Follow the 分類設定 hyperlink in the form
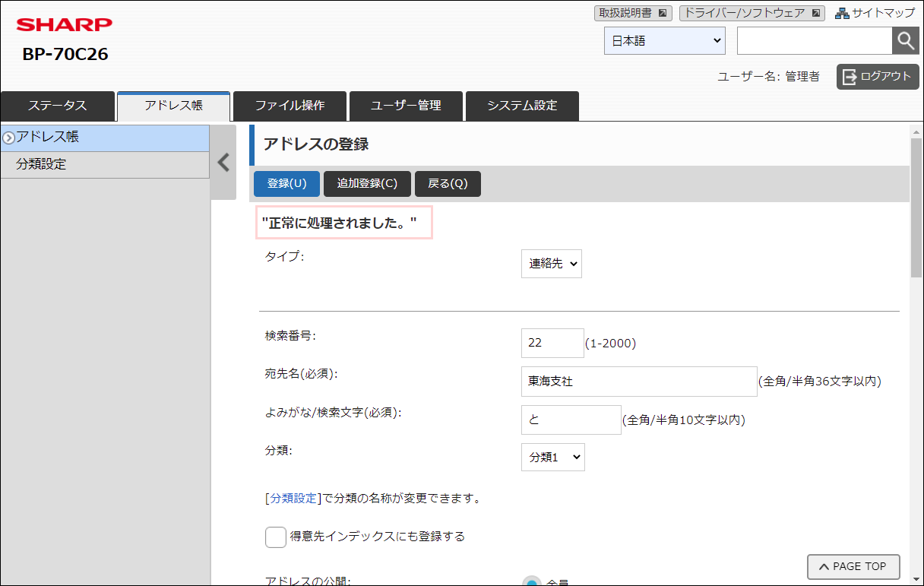 click(x=293, y=499)
